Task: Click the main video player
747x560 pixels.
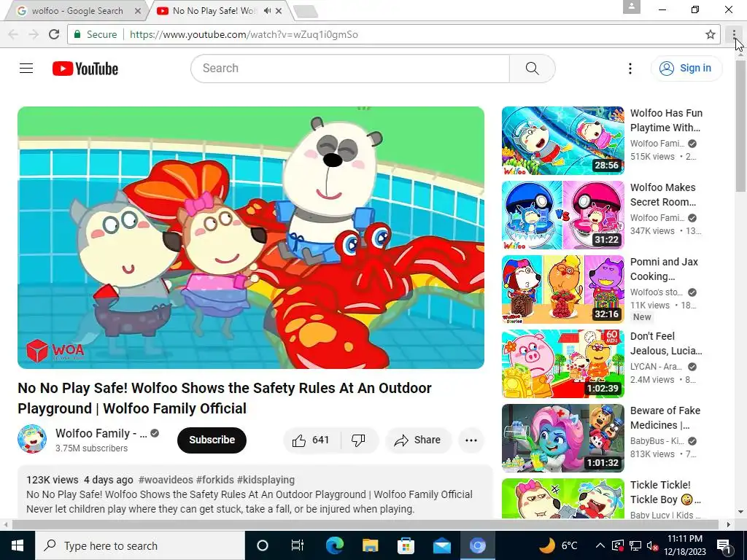Action: [x=251, y=238]
